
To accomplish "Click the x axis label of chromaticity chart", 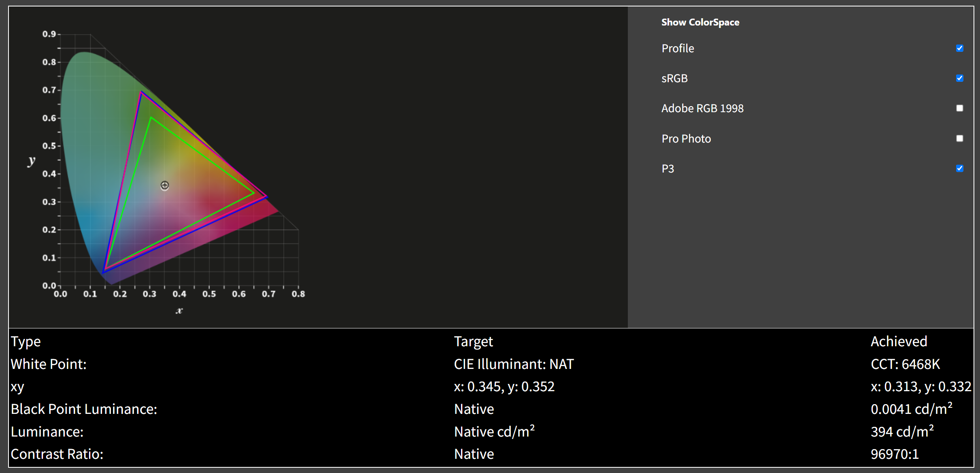I will (179, 311).
